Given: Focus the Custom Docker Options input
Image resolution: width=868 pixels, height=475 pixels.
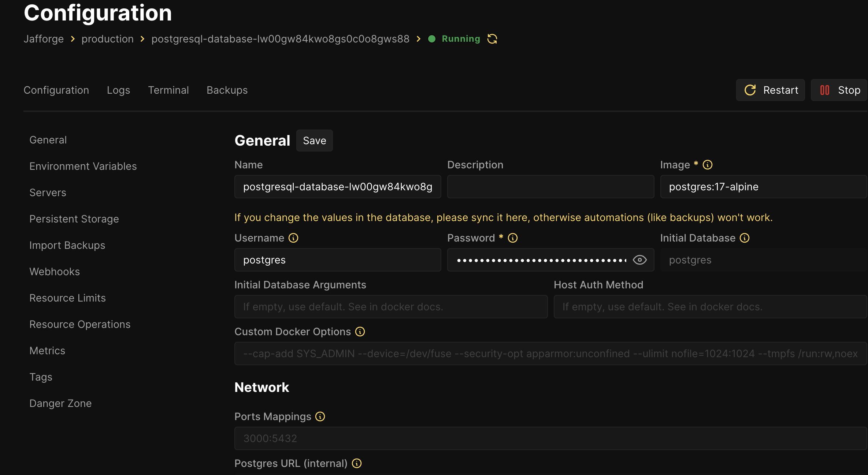Looking at the screenshot, I should [x=551, y=354].
